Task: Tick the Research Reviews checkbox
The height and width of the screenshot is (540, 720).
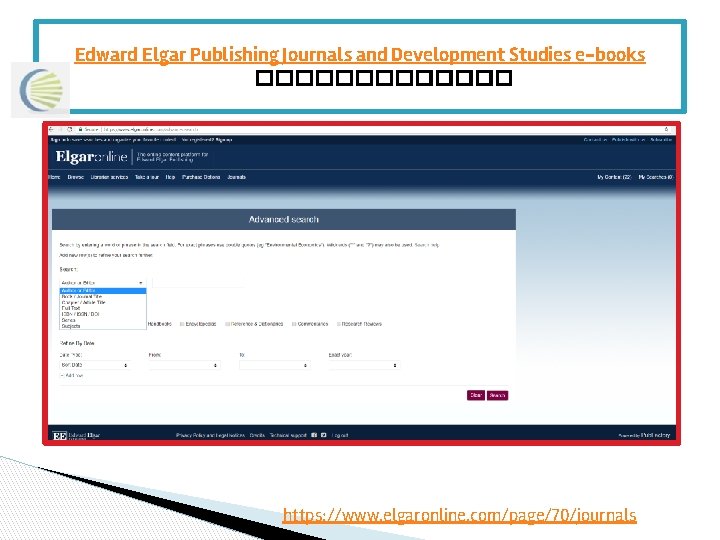Action: click(x=339, y=324)
